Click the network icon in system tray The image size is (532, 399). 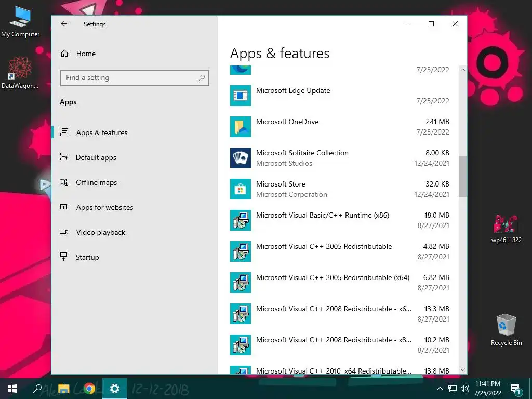click(453, 389)
